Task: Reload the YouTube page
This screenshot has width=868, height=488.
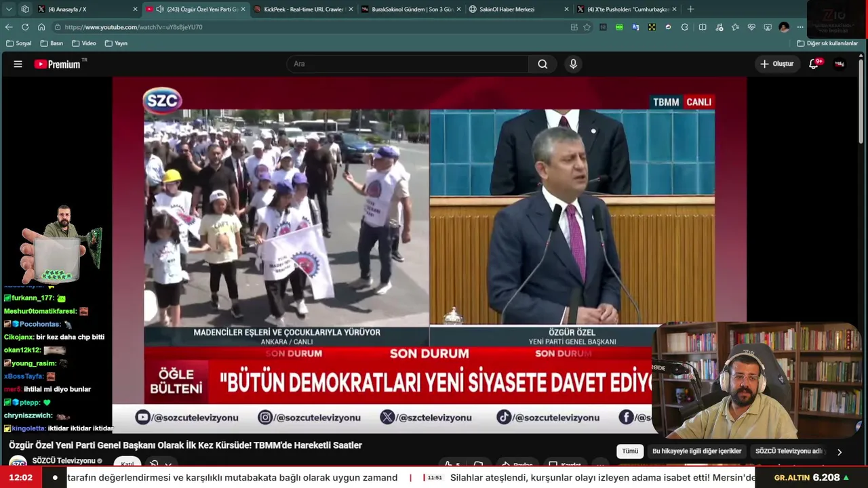Action: point(25,27)
